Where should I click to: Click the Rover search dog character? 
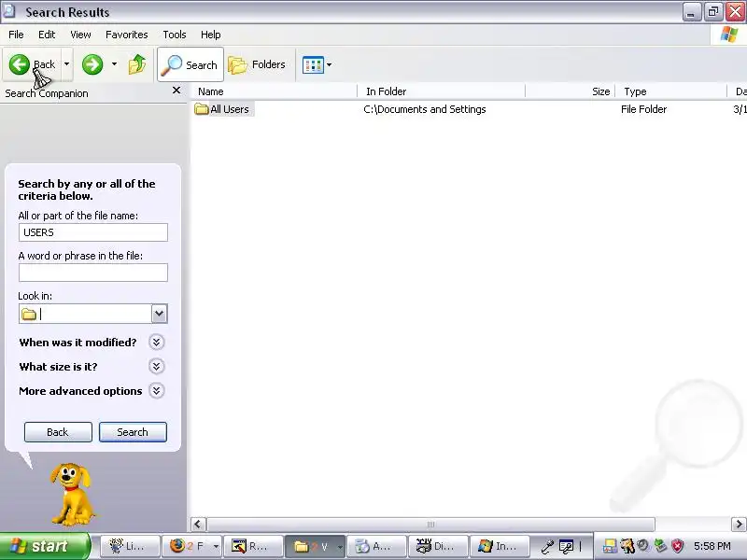pyautogui.click(x=72, y=494)
